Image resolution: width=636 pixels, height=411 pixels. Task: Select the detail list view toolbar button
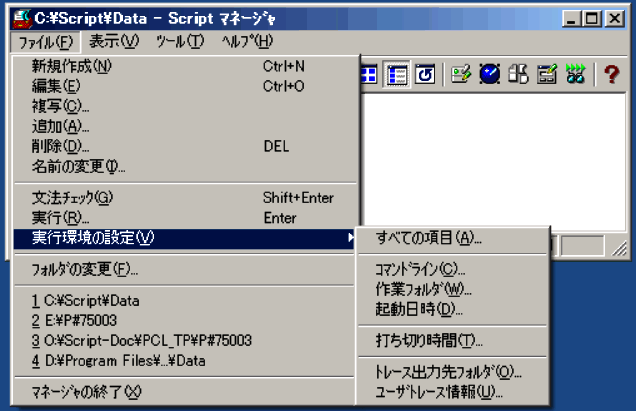[x=396, y=74]
